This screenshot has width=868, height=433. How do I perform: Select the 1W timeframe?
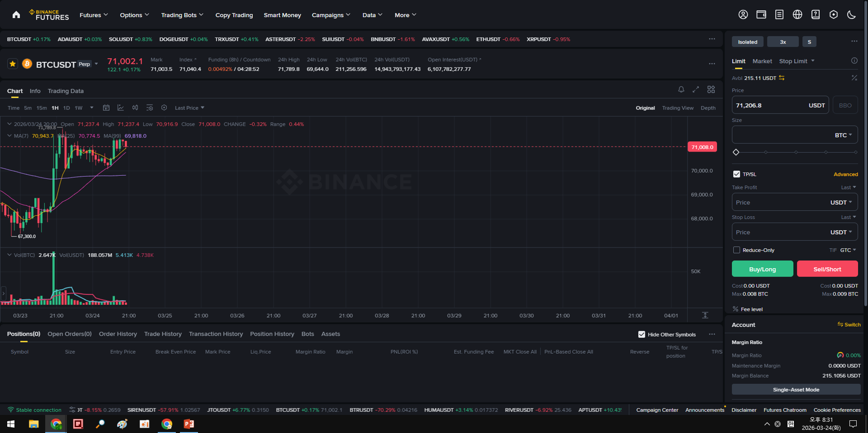click(x=78, y=108)
